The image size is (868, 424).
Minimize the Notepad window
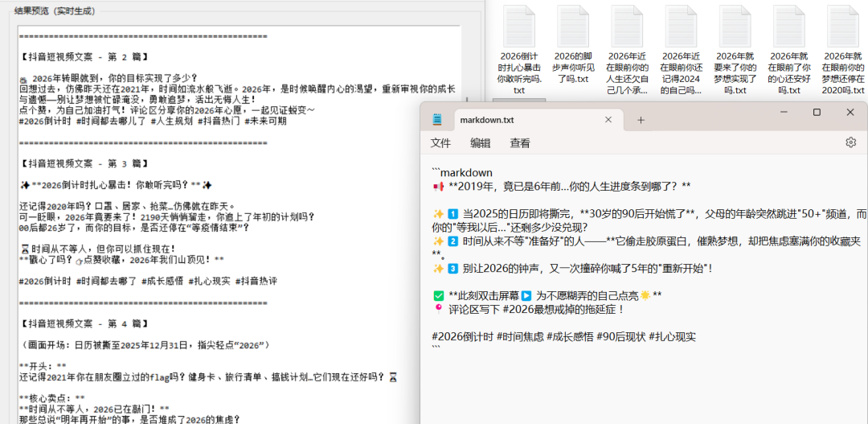coord(783,113)
